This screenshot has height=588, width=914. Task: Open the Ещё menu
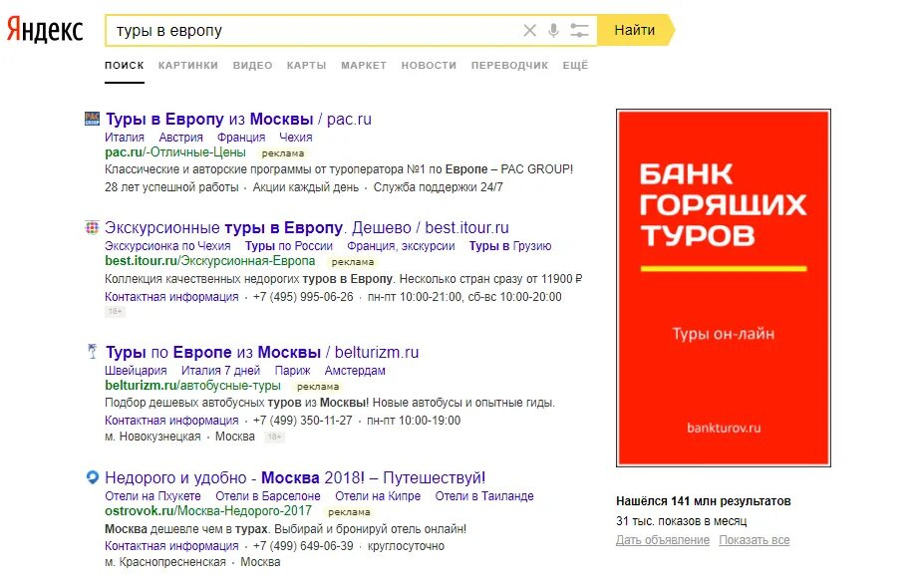(575, 65)
